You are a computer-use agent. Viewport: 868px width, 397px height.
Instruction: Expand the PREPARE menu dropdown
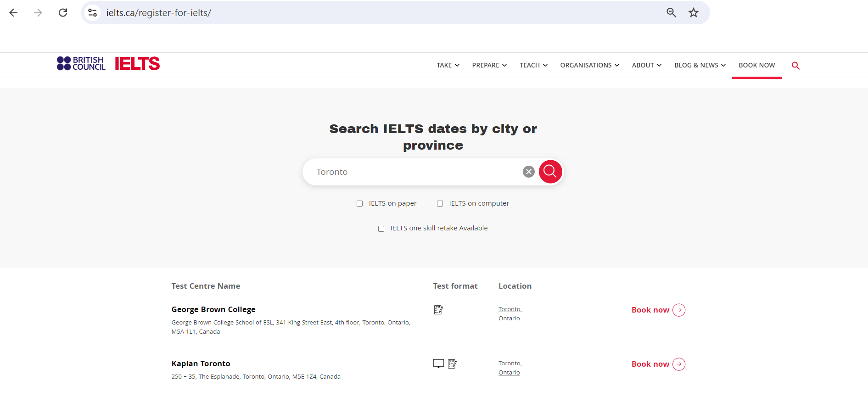tap(489, 65)
